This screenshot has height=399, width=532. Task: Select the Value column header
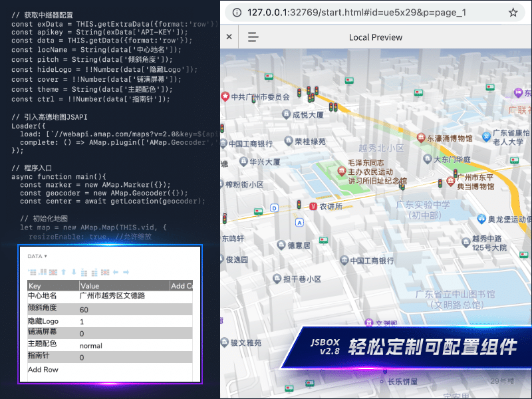(124, 286)
